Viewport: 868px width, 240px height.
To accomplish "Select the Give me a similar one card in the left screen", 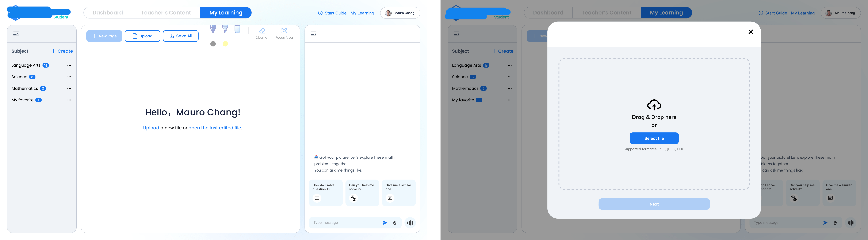I will (x=399, y=193).
